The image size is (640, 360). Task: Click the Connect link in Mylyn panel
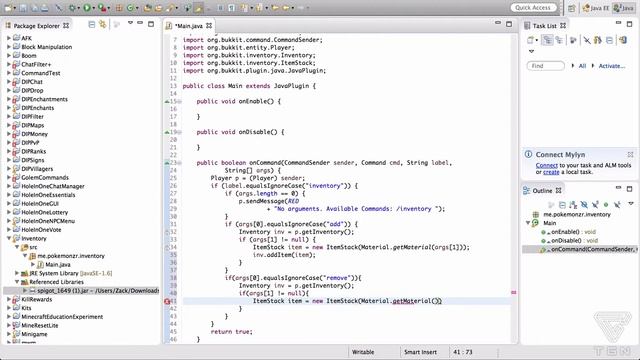pyautogui.click(x=547, y=165)
